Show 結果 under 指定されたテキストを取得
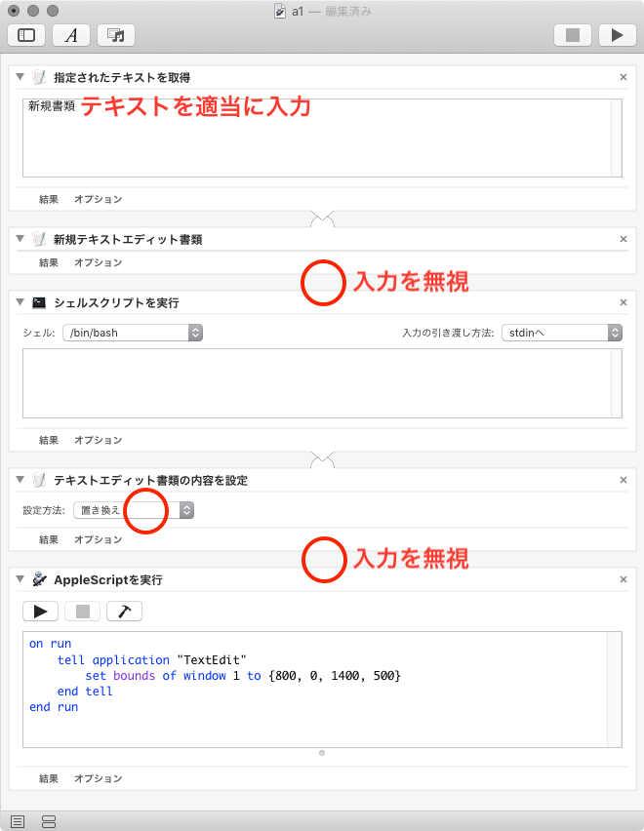 pyautogui.click(x=48, y=199)
